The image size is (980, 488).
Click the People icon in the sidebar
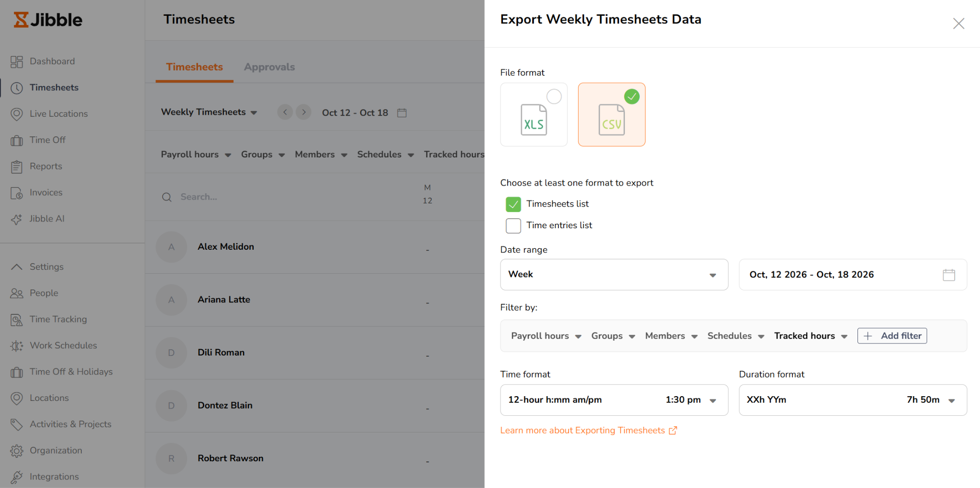click(x=17, y=293)
